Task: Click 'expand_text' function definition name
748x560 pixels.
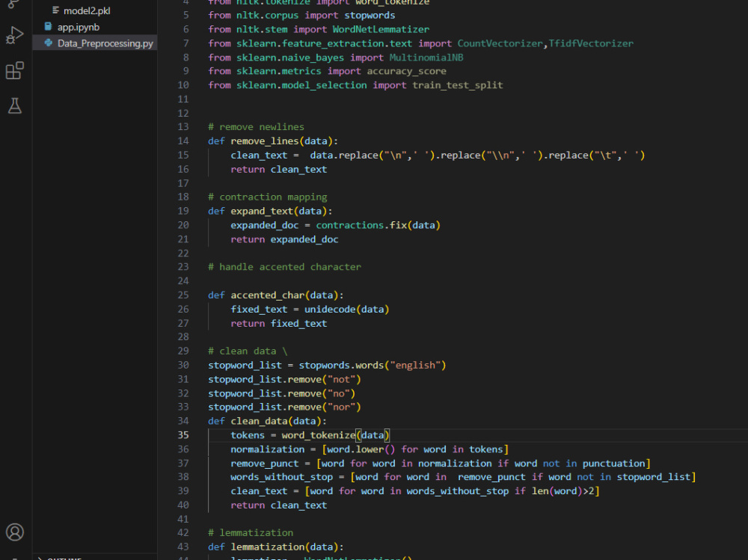Action: (x=262, y=211)
